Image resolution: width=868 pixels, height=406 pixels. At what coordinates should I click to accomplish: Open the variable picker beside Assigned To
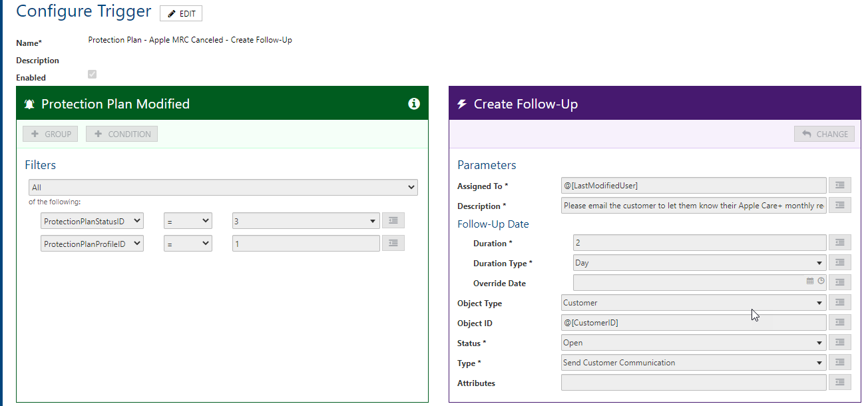point(839,185)
